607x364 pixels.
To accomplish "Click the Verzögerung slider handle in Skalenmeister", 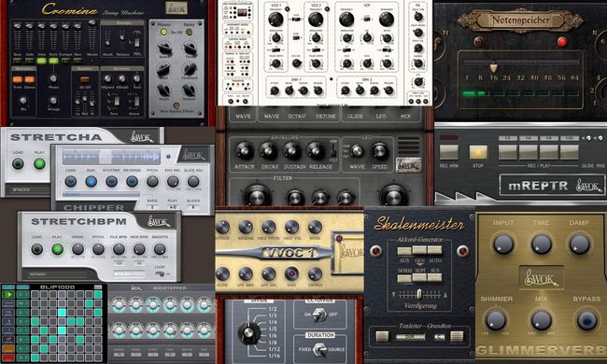I will point(419,294).
